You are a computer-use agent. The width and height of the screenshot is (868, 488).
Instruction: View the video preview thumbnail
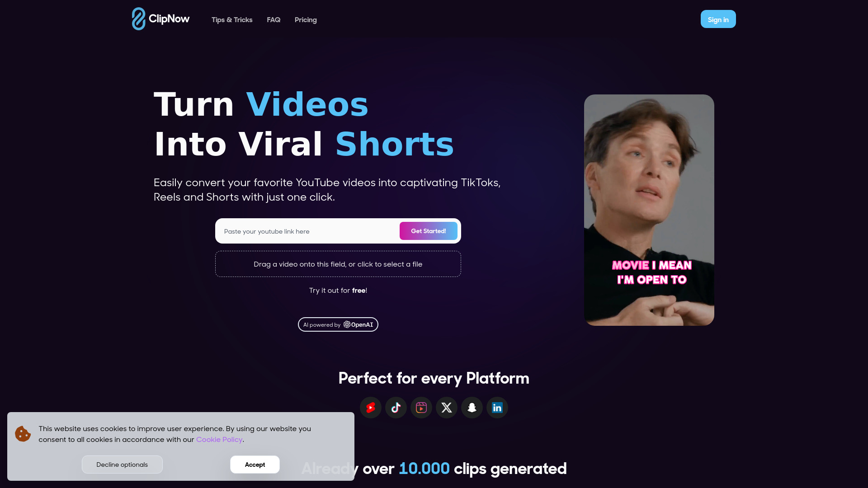click(x=649, y=210)
